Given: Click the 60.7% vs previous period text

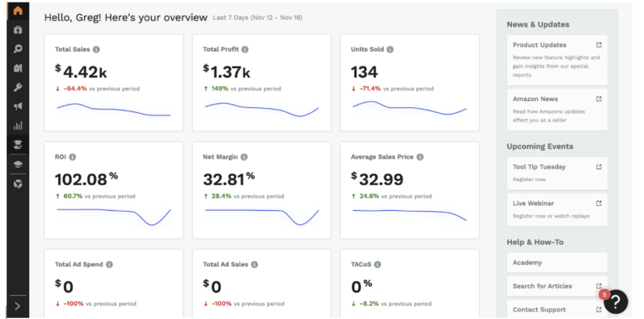Looking at the screenshot, I should coord(96,196).
